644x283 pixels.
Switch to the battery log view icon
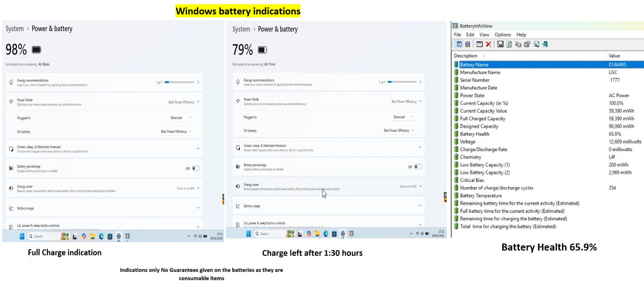[x=468, y=44]
